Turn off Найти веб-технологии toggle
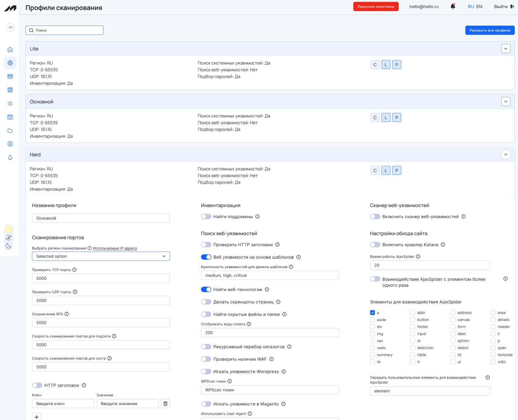Viewport: 518px width, 420px height. click(x=206, y=289)
